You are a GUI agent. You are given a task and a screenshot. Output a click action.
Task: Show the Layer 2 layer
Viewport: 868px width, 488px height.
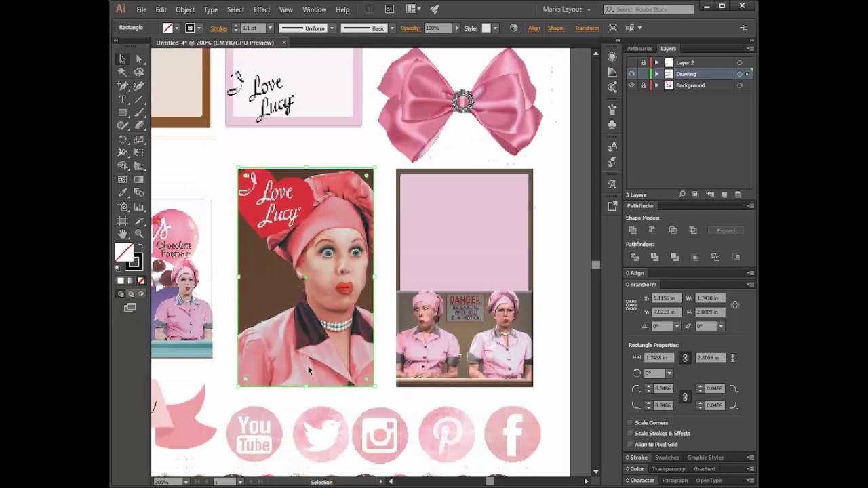tap(631, 62)
